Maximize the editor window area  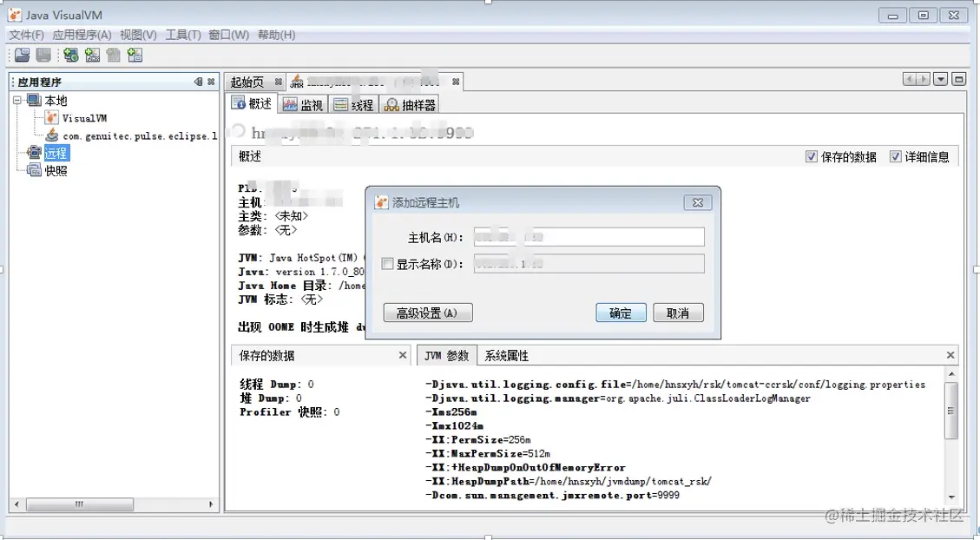click(x=959, y=79)
